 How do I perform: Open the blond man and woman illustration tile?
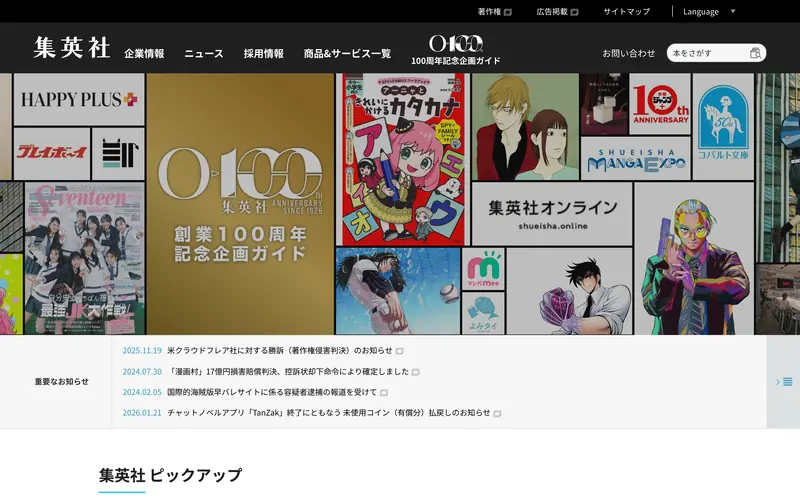point(525,127)
